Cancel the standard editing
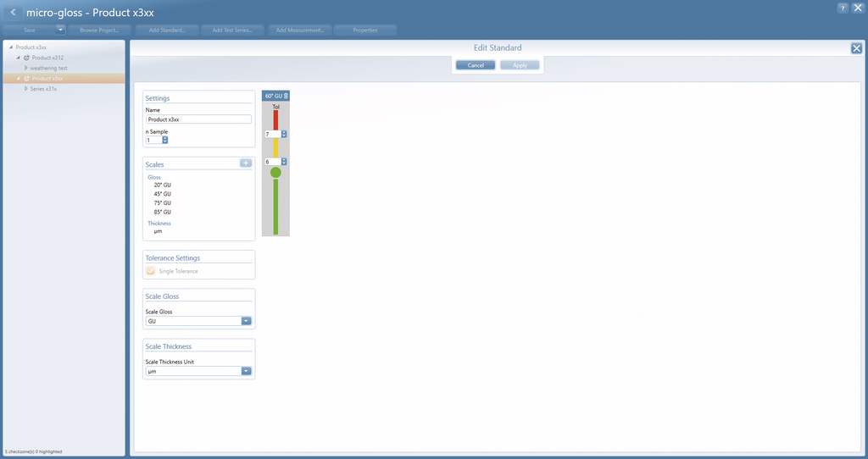868x459 pixels. [x=476, y=65]
